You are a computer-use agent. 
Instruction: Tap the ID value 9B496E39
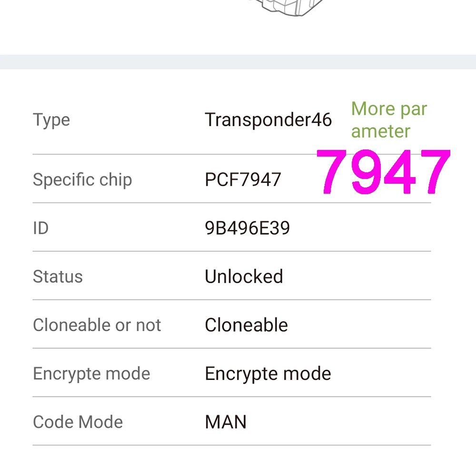[x=247, y=228]
